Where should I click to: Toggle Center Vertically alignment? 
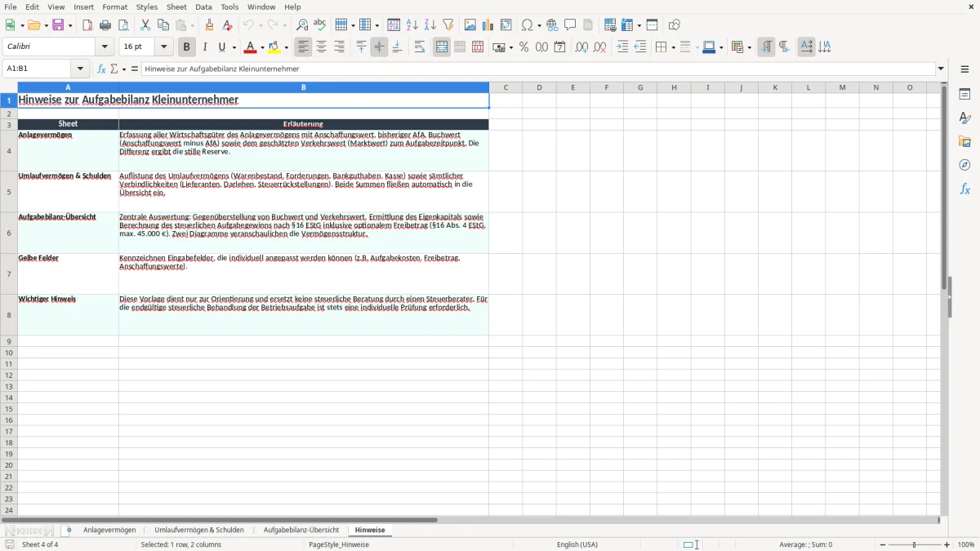(x=379, y=47)
